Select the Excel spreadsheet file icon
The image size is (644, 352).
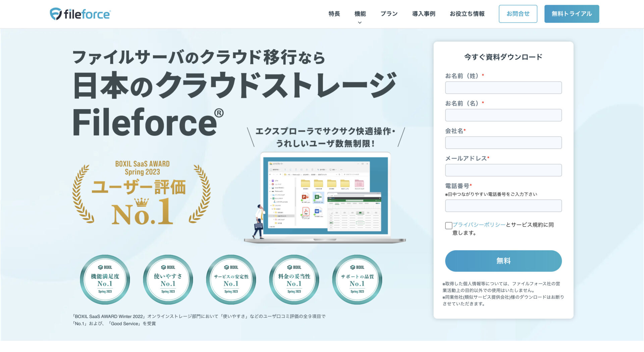[x=318, y=197]
